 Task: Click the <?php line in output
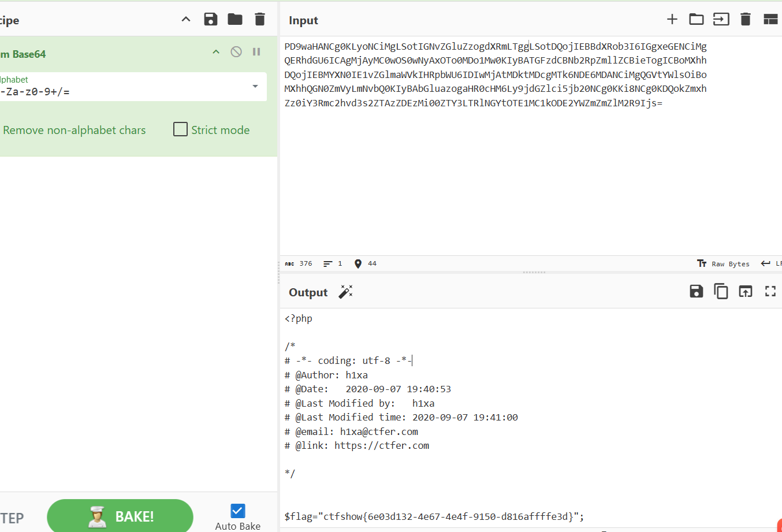pyautogui.click(x=299, y=319)
